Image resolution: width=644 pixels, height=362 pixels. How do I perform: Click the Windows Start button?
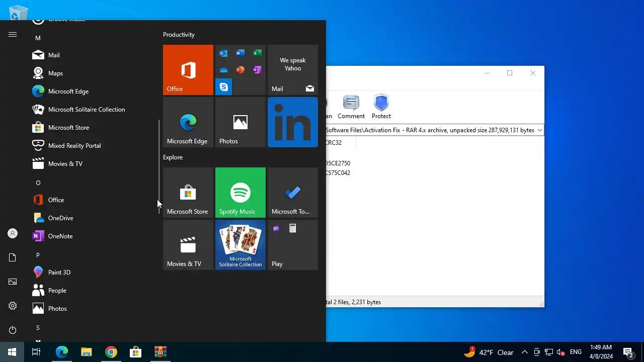pos(12,352)
